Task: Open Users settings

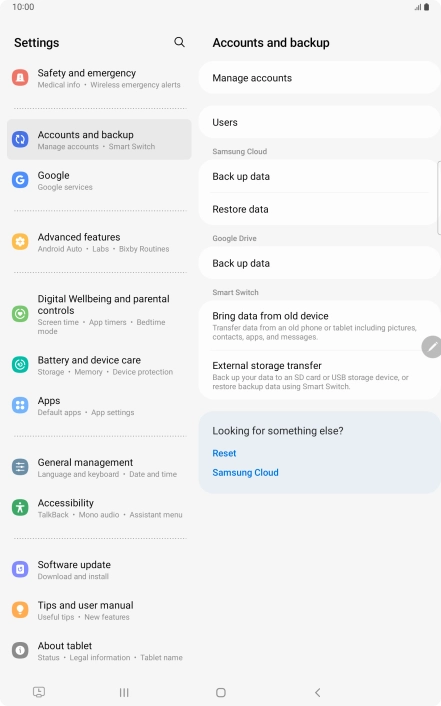Action: click(x=319, y=122)
